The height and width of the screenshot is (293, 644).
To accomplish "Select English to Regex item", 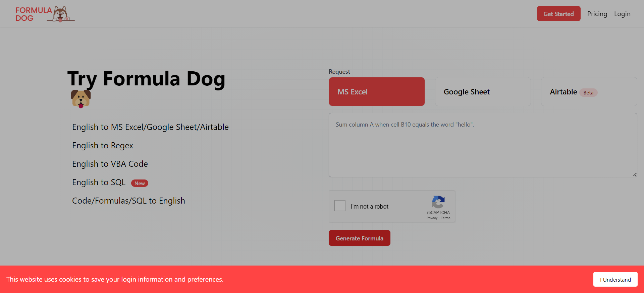I will click(103, 146).
